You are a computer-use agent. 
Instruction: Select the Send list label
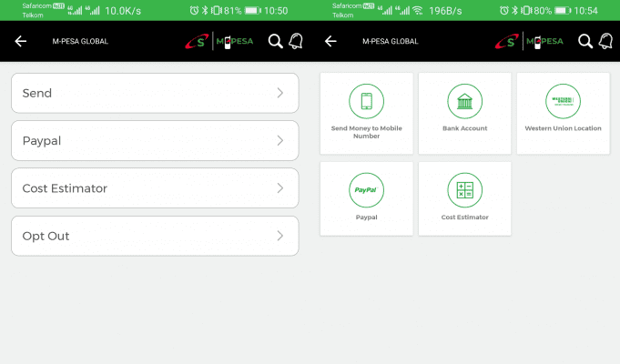pos(37,93)
